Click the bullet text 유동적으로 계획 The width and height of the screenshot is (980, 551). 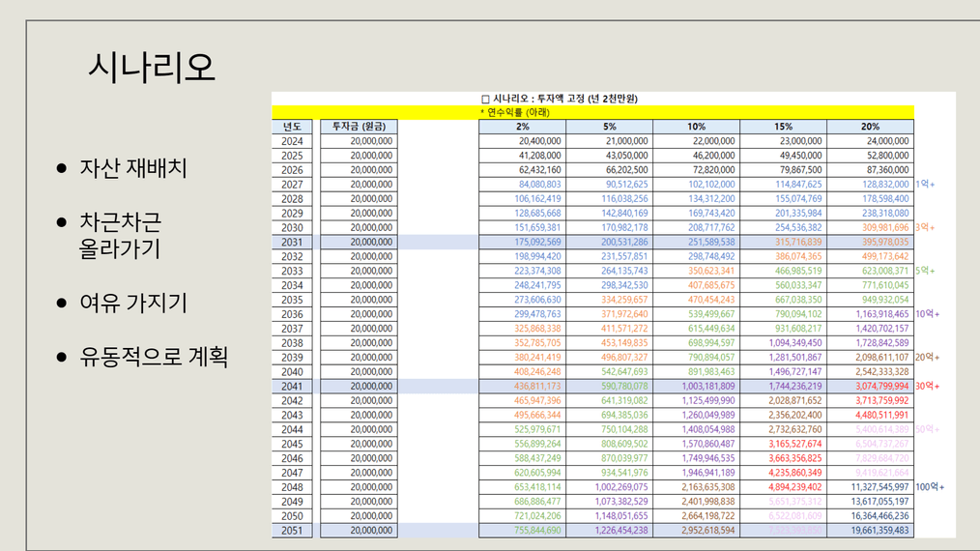(154, 357)
